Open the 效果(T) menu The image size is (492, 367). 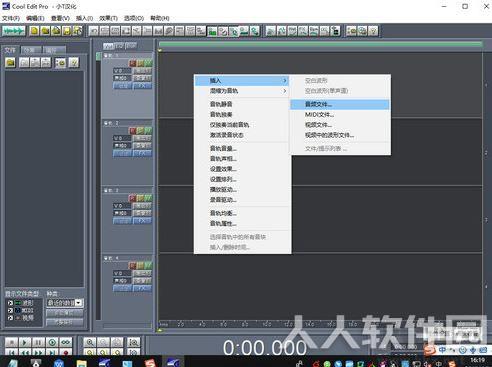click(108, 18)
